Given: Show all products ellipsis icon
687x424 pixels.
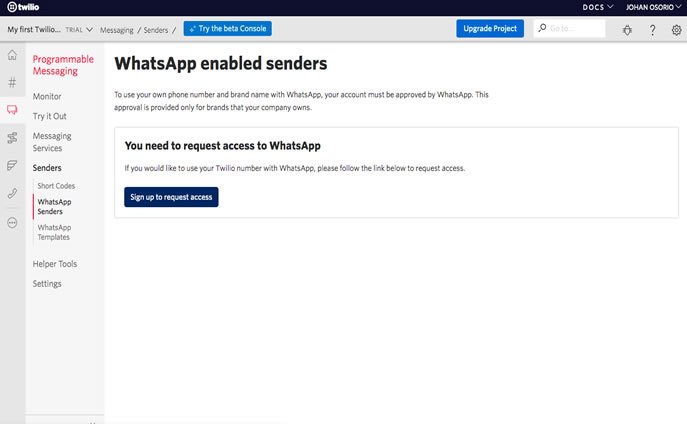Looking at the screenshot, I should coord(12,222).
